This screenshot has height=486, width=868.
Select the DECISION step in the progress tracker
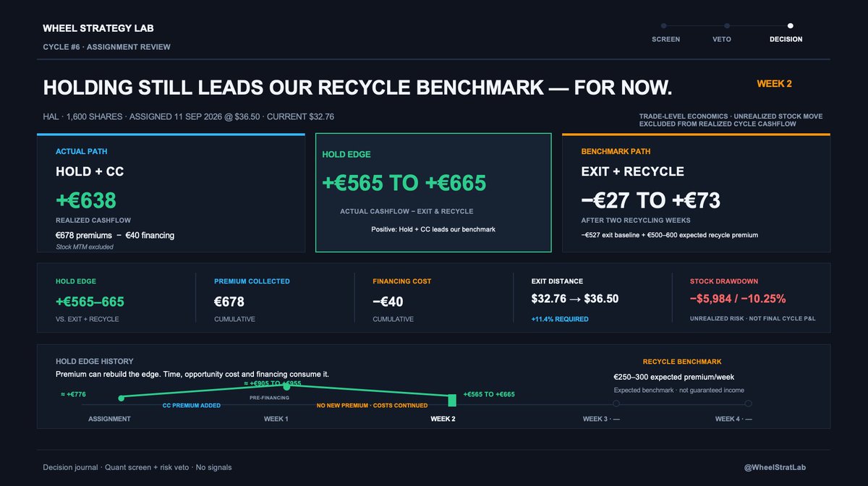pos(786,39)
